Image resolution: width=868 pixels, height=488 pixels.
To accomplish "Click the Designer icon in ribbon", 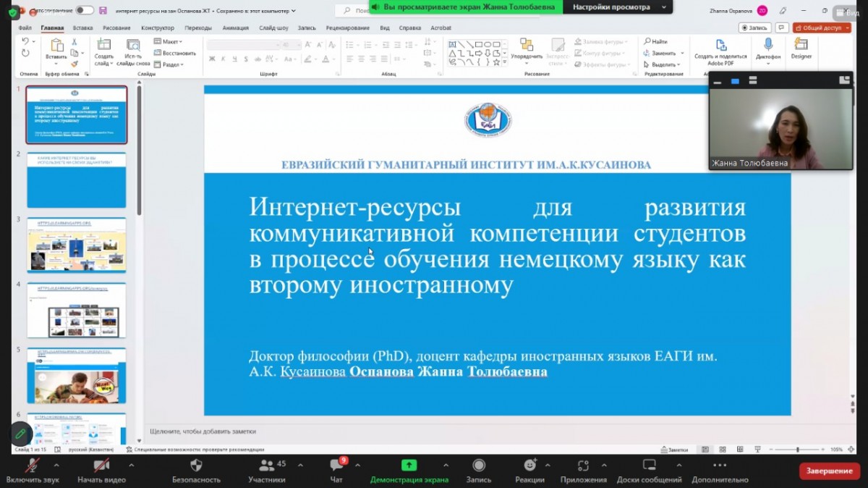I will pyautogui.click(x=801, y=46).
